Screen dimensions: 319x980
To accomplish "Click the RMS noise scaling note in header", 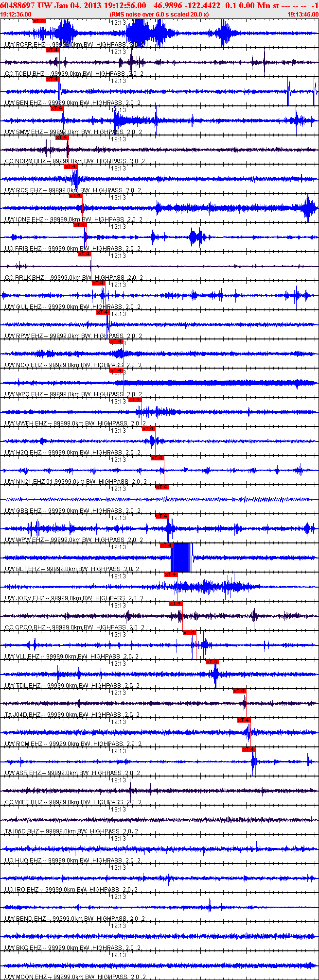I will tap(159, 15).
